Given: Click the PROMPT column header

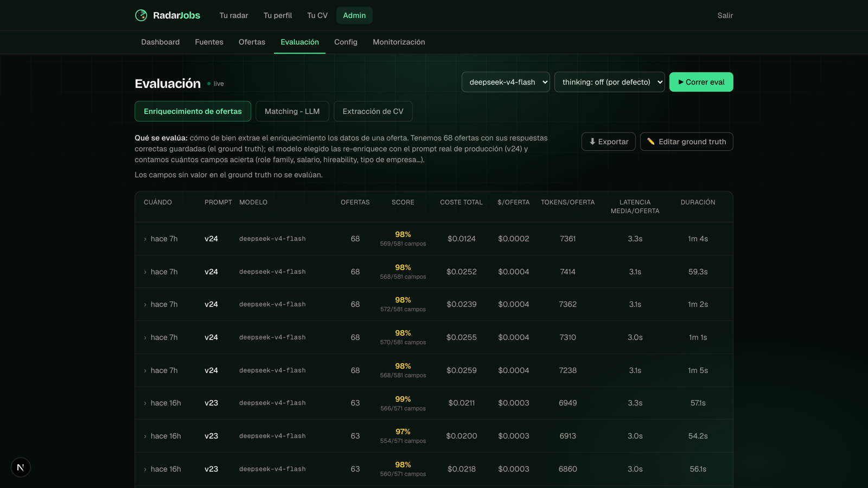Looking at the screenshot, I should [218, 202].
